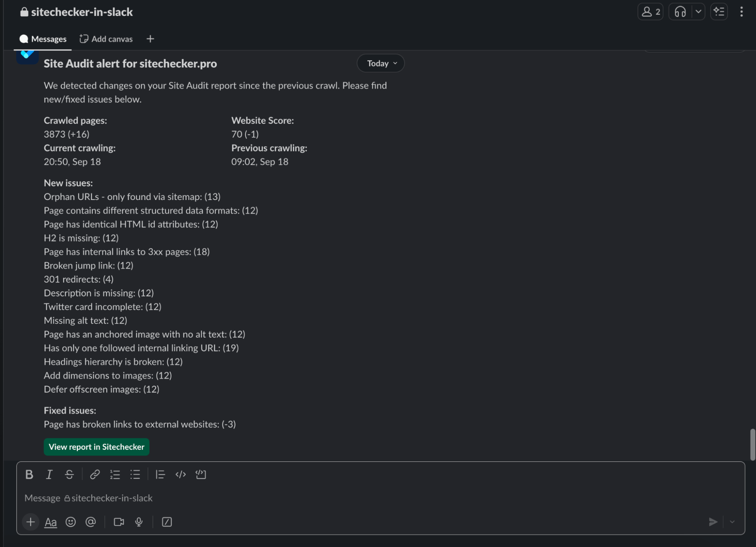Open the plus attachment menu
The height and width of the screenshot is (547, 756).
pos(31,522)
